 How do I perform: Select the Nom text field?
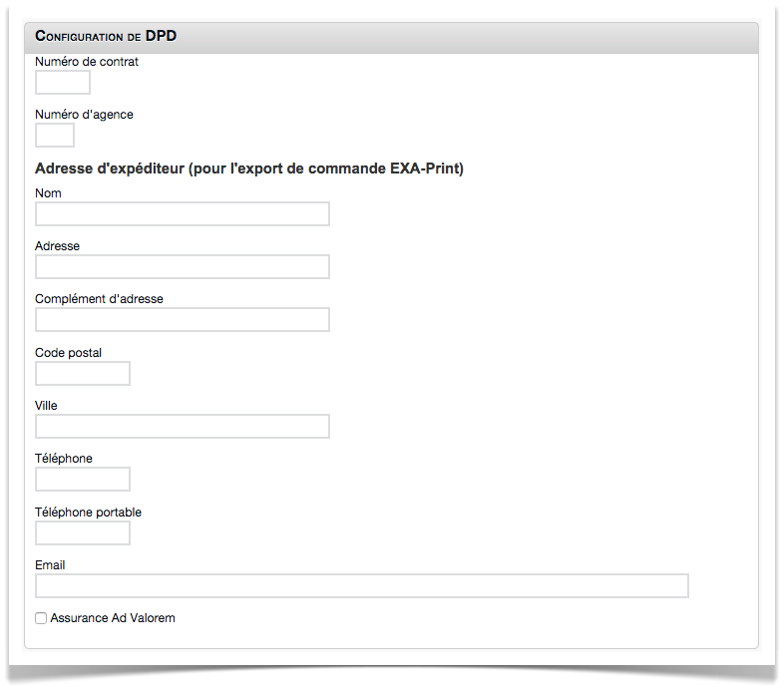182,214
